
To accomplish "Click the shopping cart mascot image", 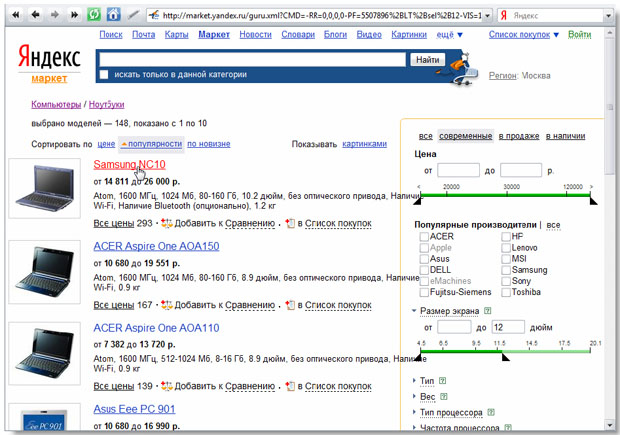I will pyautogui.click(x=459, y=68).
